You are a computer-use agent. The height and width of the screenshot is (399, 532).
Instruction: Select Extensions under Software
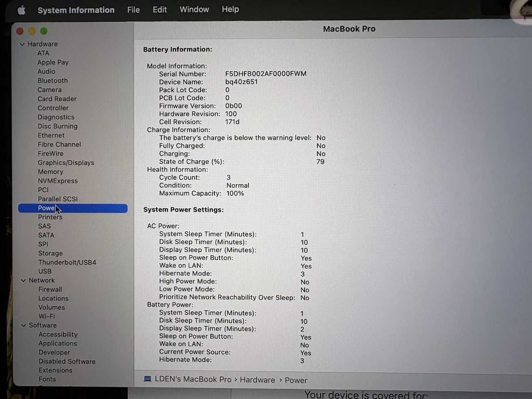(x=55, y=371)
